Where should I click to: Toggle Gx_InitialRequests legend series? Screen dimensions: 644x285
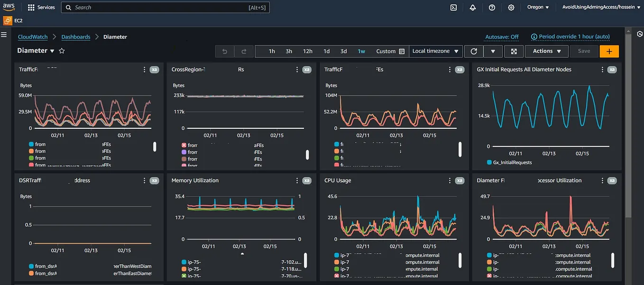512,162
